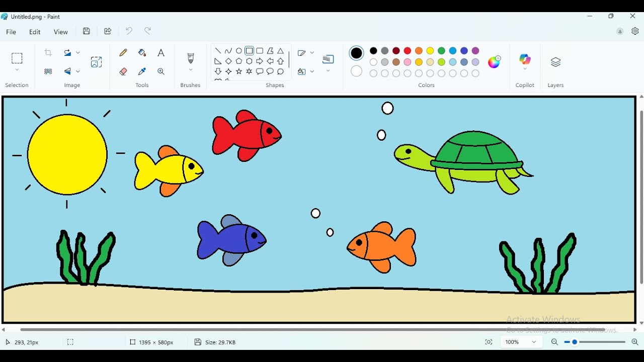The height and width of the screenshot is (362, 644).
Task: Select the Color picker eyedropper tool
Action: click(x=142, y=72)
